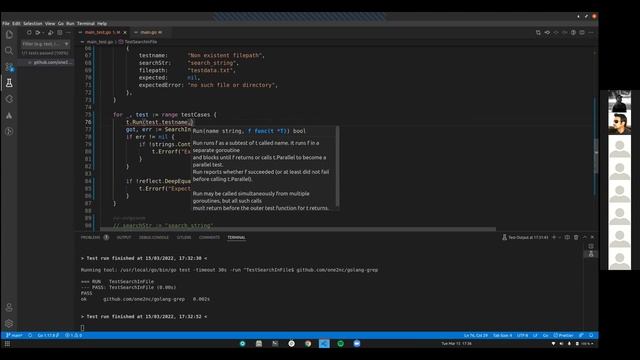The image size is (640, 360).
Task: Click the speaker volume icon in system tray
Action: [x=561, y=344]
